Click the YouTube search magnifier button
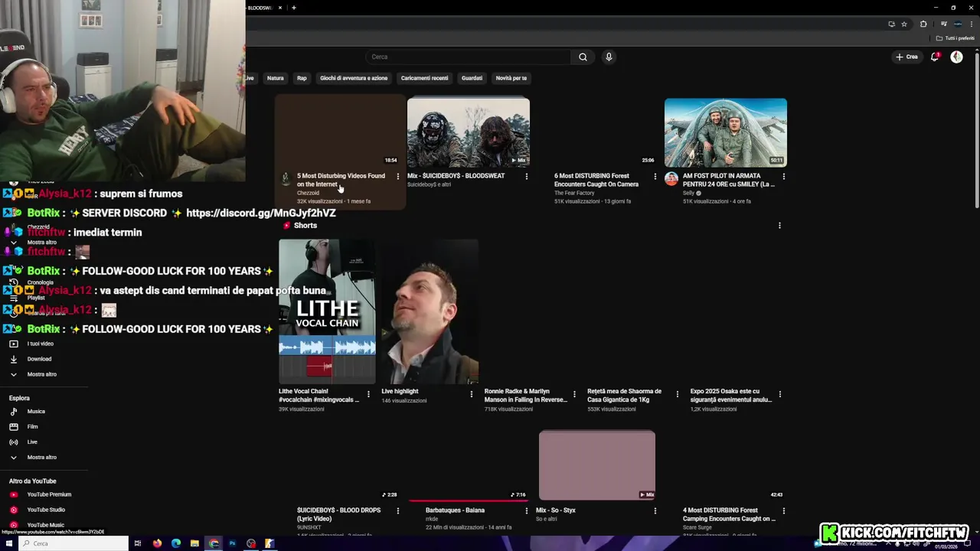This screenshot has width=980, height=551. pos(583,57)
